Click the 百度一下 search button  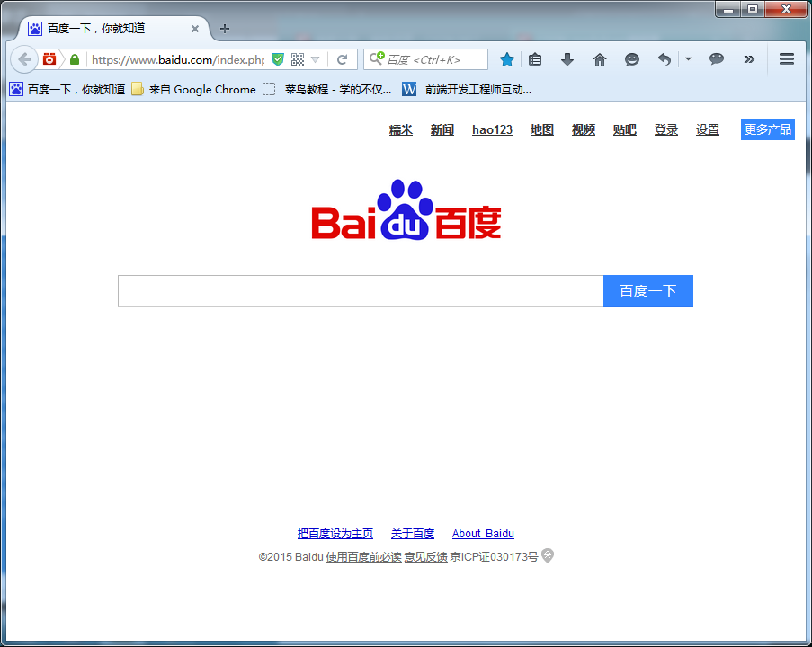[x=648, y=291]
